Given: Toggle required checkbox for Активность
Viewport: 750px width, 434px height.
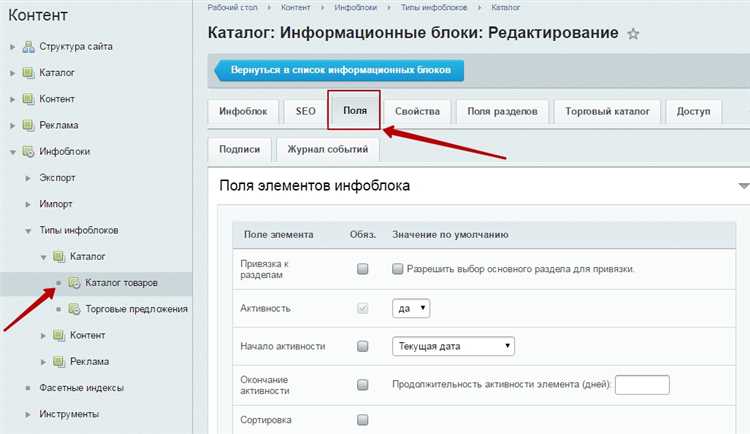Looking at the screenshot, I should [x=363, y=309].
